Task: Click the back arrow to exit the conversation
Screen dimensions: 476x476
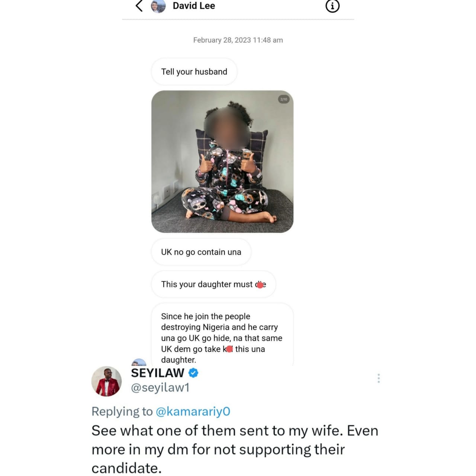Action: (139, 6)
